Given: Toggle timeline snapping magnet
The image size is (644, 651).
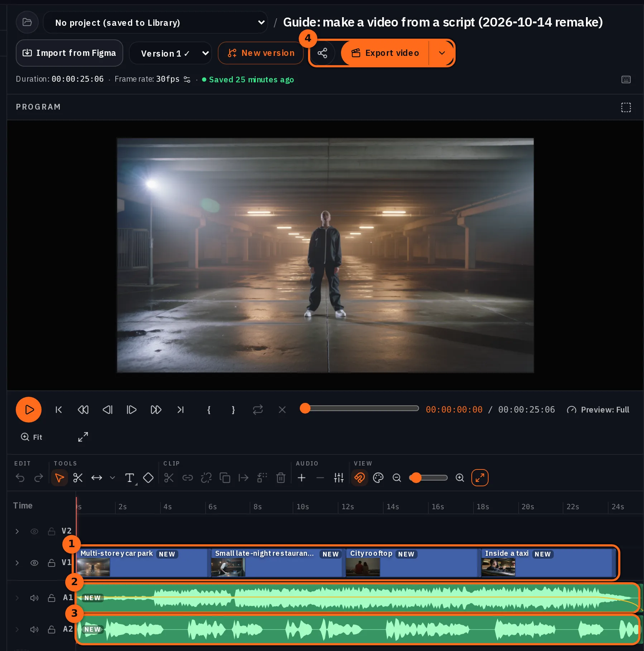Looking at the screenshot, I should 360,478.
